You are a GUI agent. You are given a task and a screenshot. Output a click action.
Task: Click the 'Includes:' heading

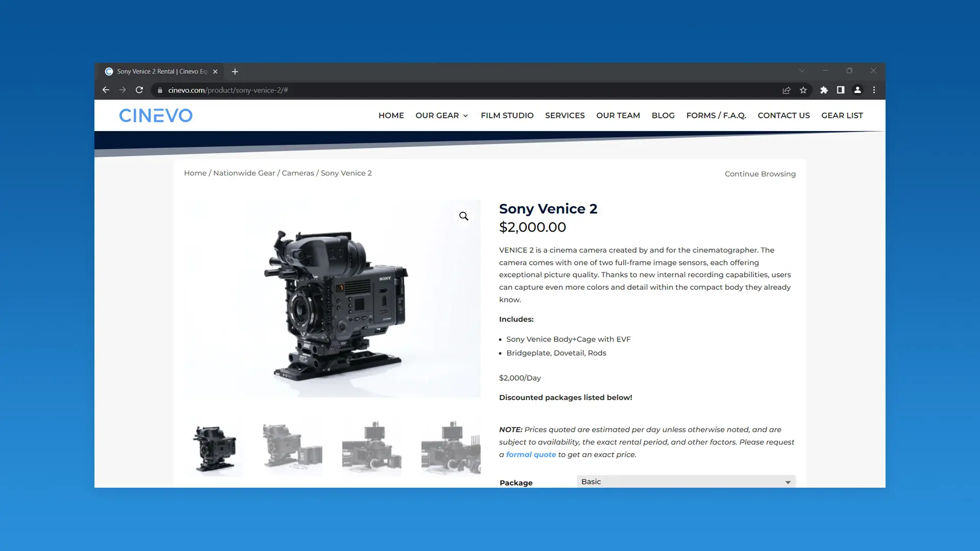tap(516, 319)
